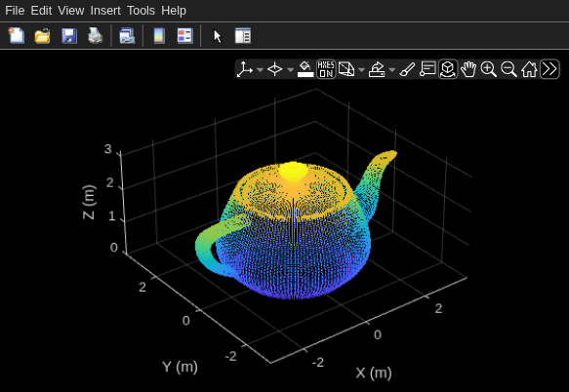Image resolution: width=569 pixels, height=392 pixels.
Task: Restore view with the home icon
Action: pyautogui.click(x=529, y=69)
